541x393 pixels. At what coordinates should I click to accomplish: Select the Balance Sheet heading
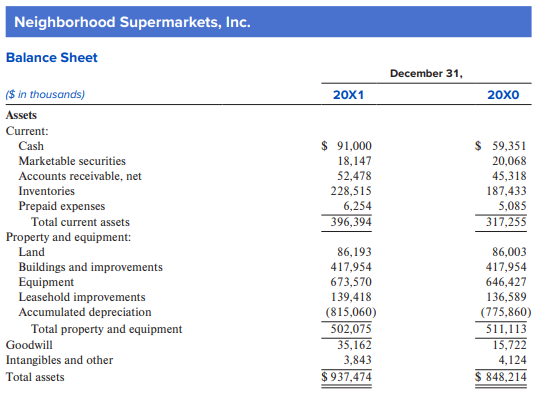(52, 57)
